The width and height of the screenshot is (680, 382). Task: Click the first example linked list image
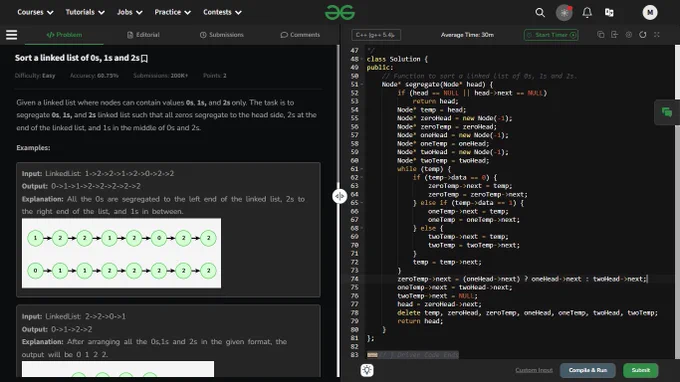click(x=121, y=253)
